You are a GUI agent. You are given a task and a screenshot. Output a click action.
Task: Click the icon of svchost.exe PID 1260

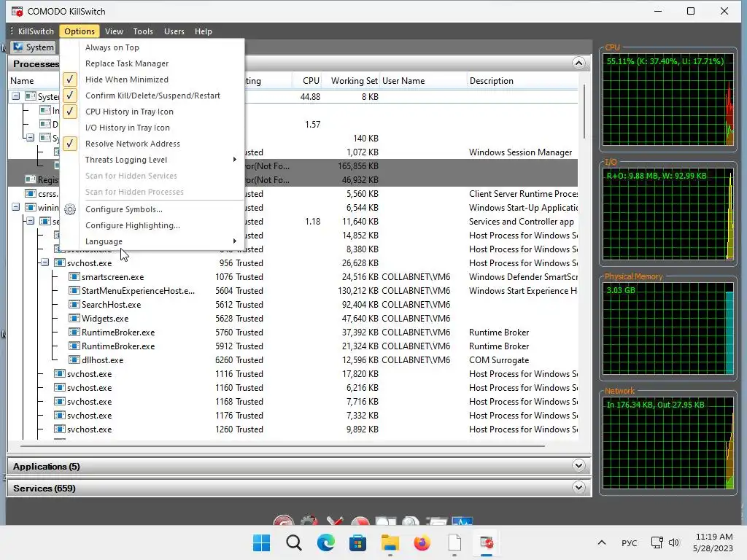coord(60,429)
